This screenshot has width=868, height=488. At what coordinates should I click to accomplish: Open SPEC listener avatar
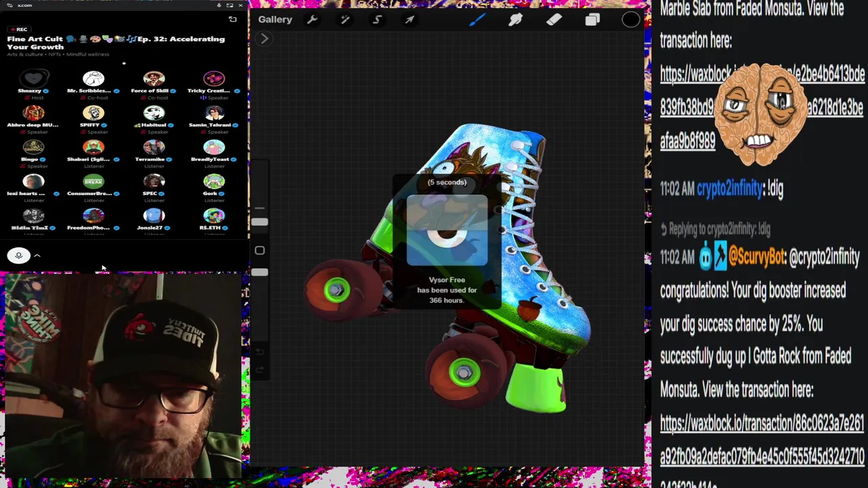[x=154, y=182]
